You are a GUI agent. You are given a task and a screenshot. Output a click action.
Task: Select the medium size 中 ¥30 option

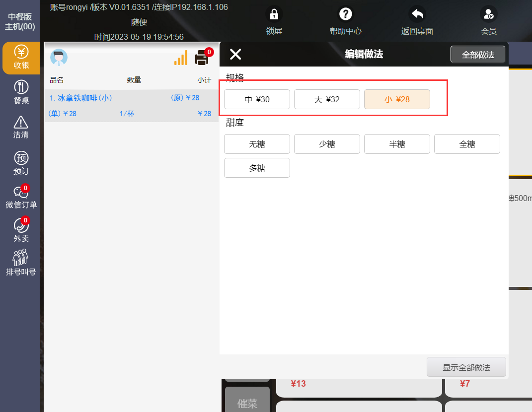click(x=257, y=99)
